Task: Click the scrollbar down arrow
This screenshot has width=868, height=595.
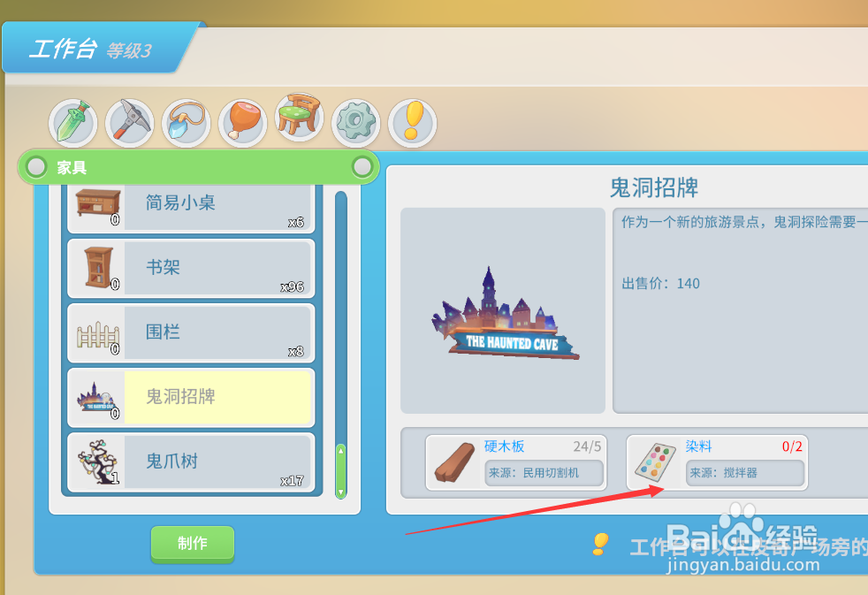Action: click(341, 492)
